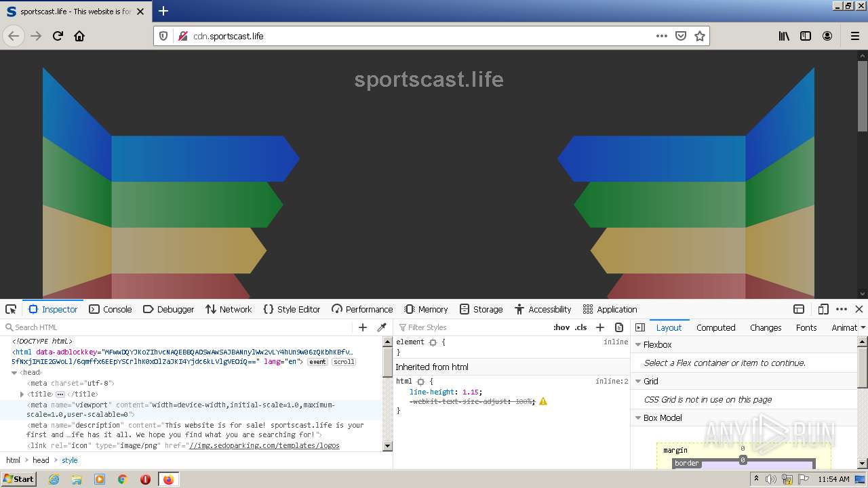Image resolution: width=868 pixels, height=488 pixels.
Task: Pick a page color with eyedropper
Action: click(382, 327)
